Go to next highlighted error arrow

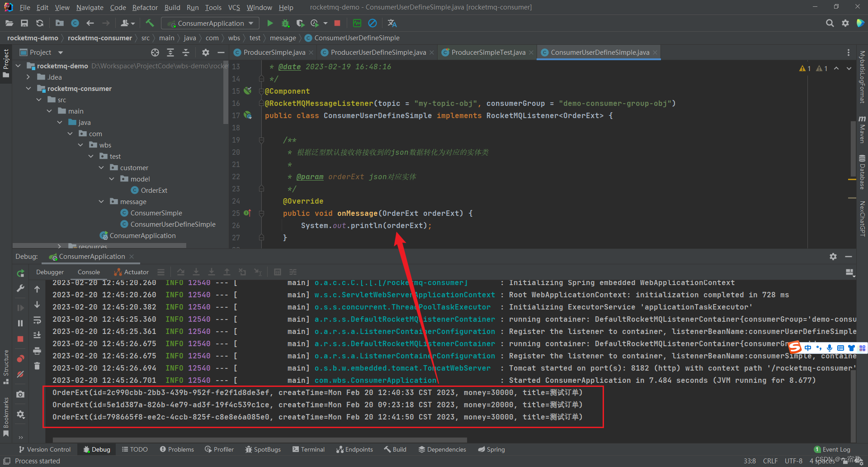click(849, 68)
